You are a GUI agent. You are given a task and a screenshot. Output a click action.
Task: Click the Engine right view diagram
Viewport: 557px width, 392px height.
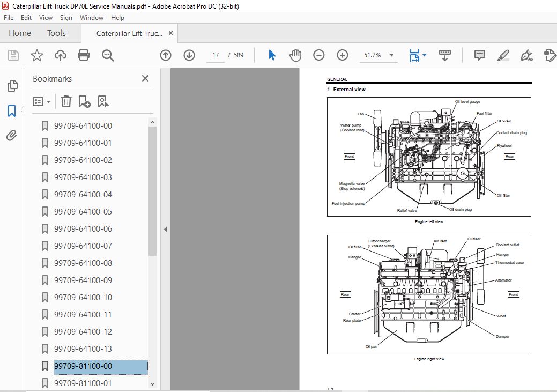pos(429,294)
